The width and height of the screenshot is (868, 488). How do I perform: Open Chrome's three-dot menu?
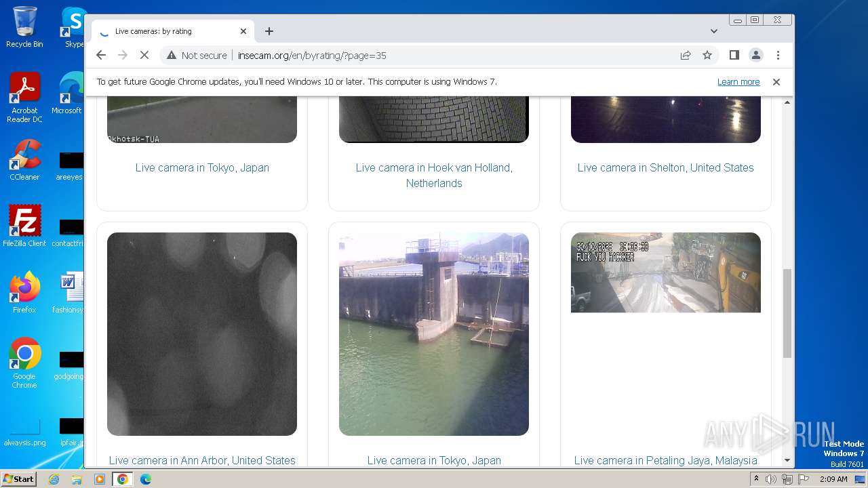coord(778,55)
